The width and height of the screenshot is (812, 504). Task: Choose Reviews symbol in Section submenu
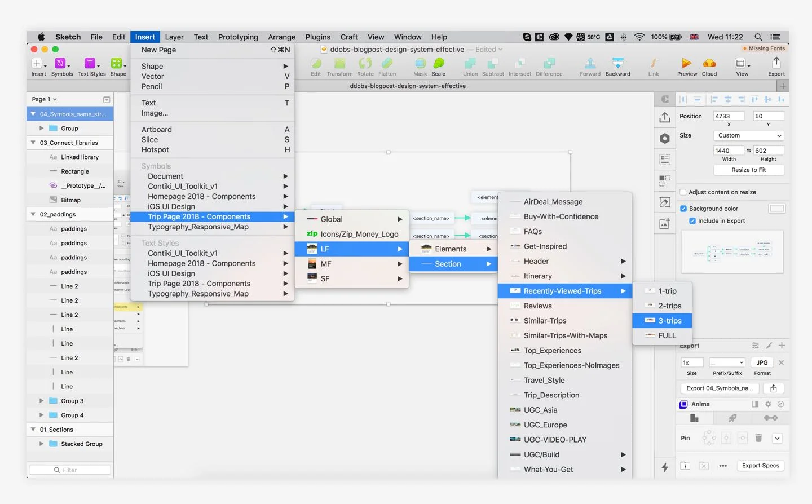click(x=565, y=306)
